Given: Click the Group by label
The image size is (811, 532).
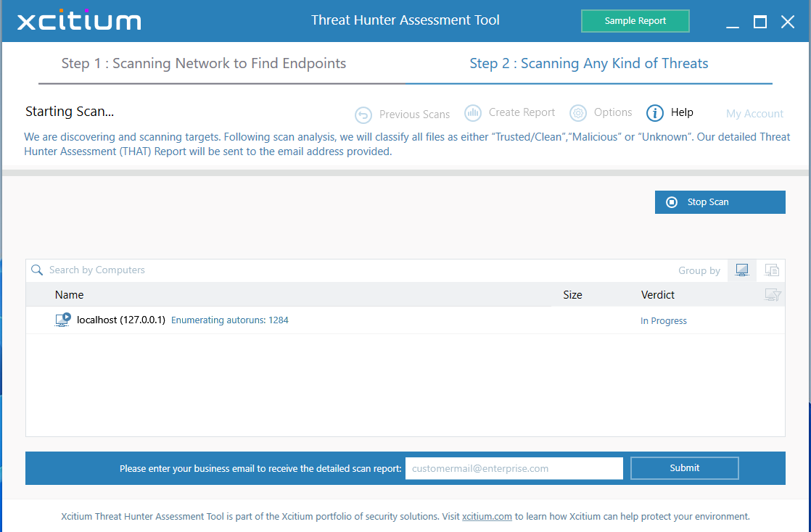Looking at the screenshot, I should [699, 270].
